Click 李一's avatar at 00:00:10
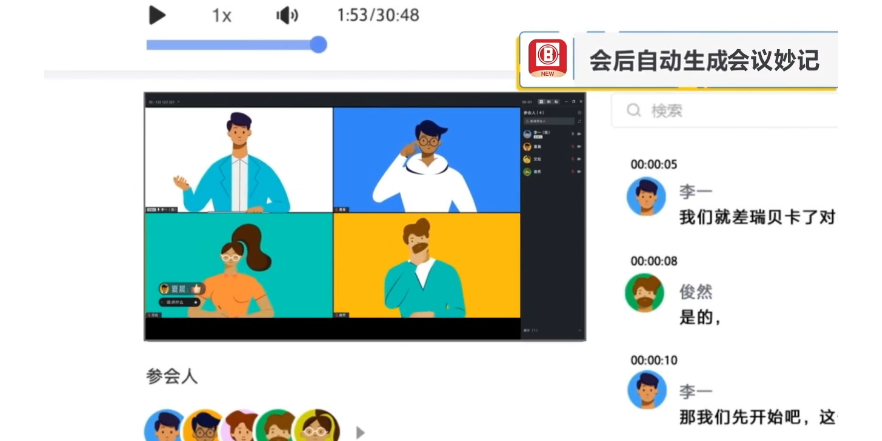Screen dimensions: 882x441 pos(646,390)
